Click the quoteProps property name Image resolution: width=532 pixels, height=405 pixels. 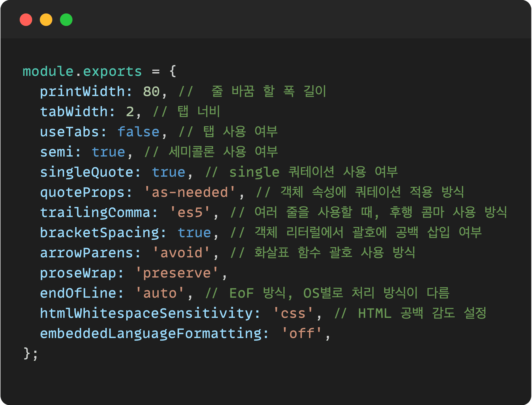pos(82,193)
